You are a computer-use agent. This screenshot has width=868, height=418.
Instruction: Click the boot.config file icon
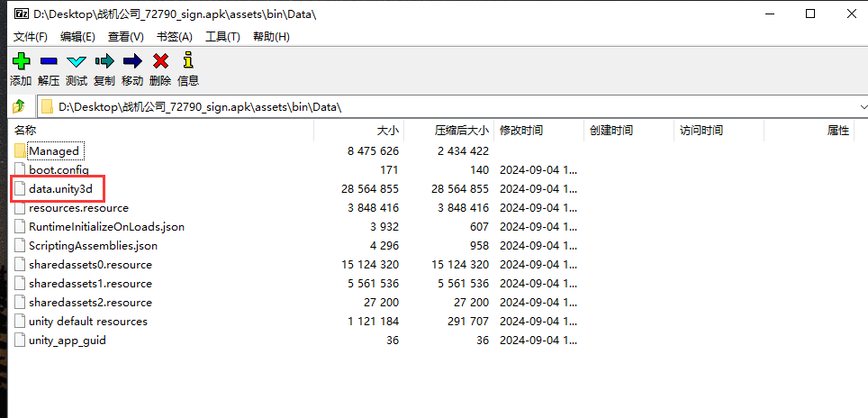coord(20,169)
